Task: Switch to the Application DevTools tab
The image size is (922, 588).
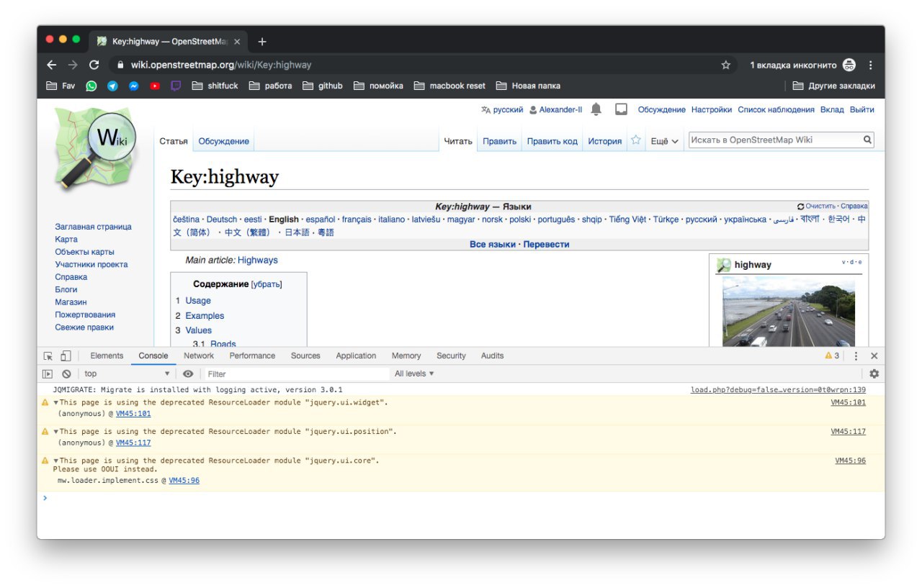Action: [356, 356]
